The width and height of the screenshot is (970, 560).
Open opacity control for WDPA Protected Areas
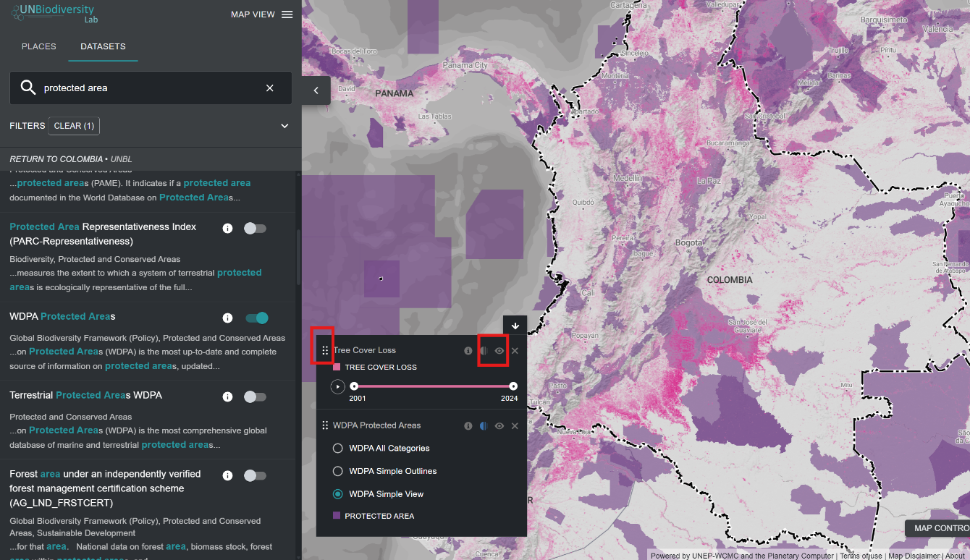coord(484,426)
